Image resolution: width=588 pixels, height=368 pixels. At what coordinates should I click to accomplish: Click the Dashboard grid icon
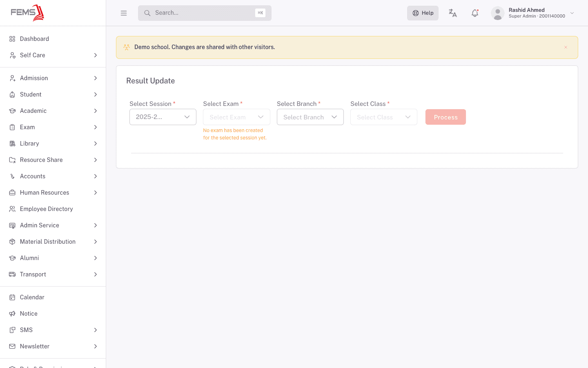point(12,39)
